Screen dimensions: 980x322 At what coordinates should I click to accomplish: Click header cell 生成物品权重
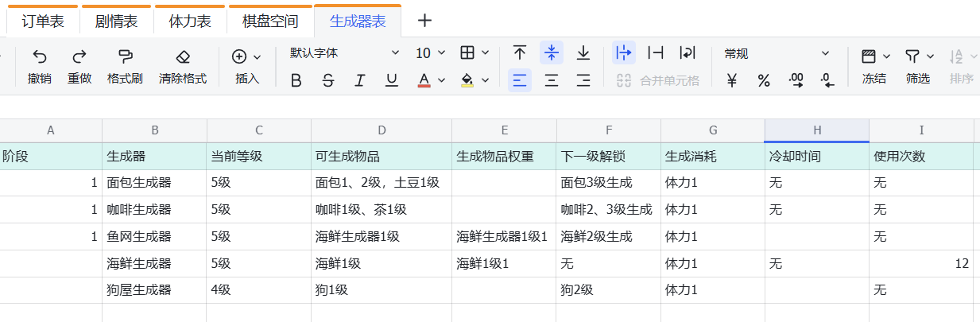coord(504,157)
